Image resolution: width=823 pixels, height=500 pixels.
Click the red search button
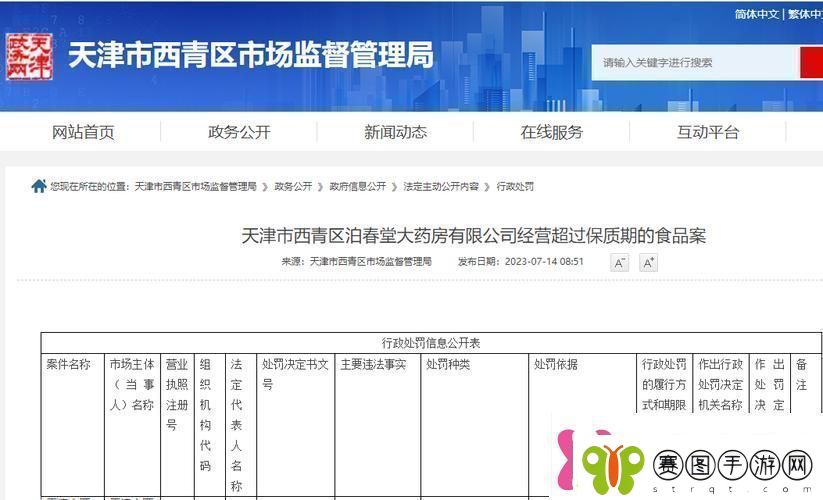tap(811, 62)
